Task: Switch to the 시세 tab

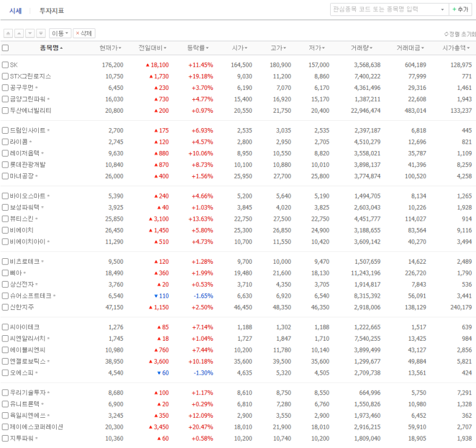Action: click(15, 11)
